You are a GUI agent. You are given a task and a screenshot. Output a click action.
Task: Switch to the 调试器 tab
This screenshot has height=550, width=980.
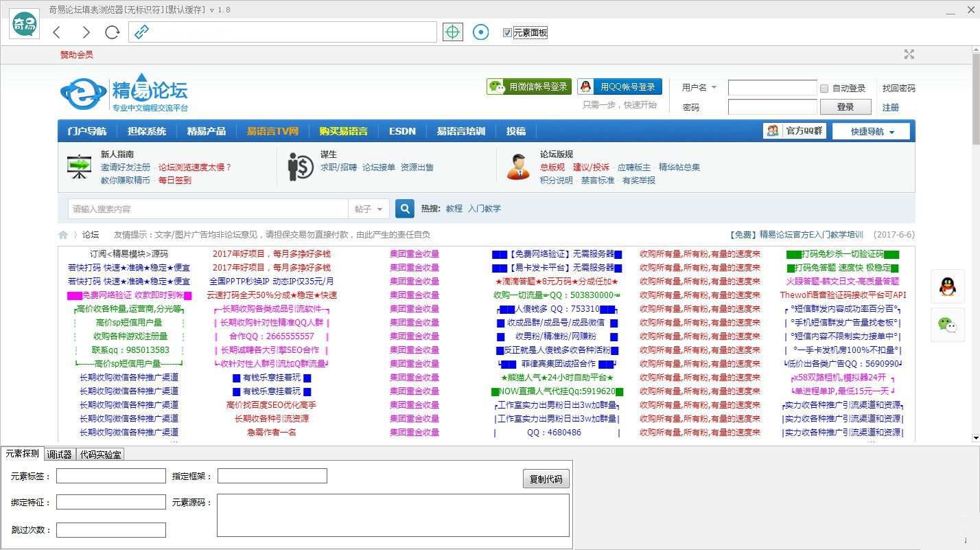point(60,454)
